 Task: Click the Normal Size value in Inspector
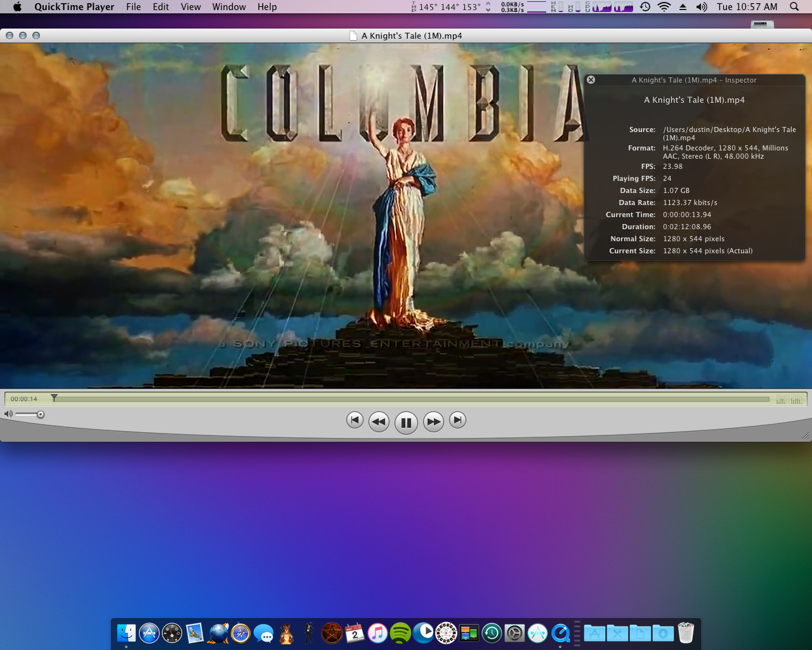(x=694, y=239)
